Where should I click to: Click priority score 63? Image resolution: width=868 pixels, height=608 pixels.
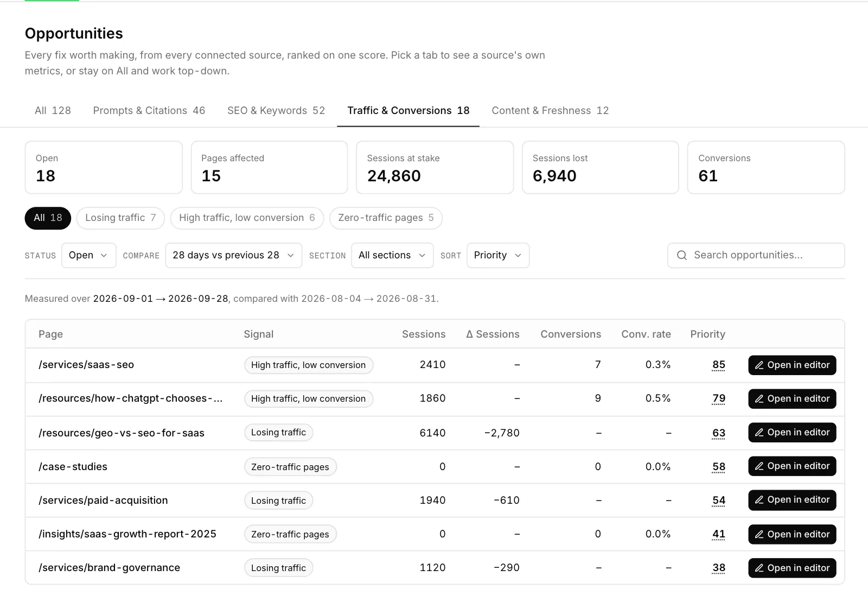tap(718, 433)
